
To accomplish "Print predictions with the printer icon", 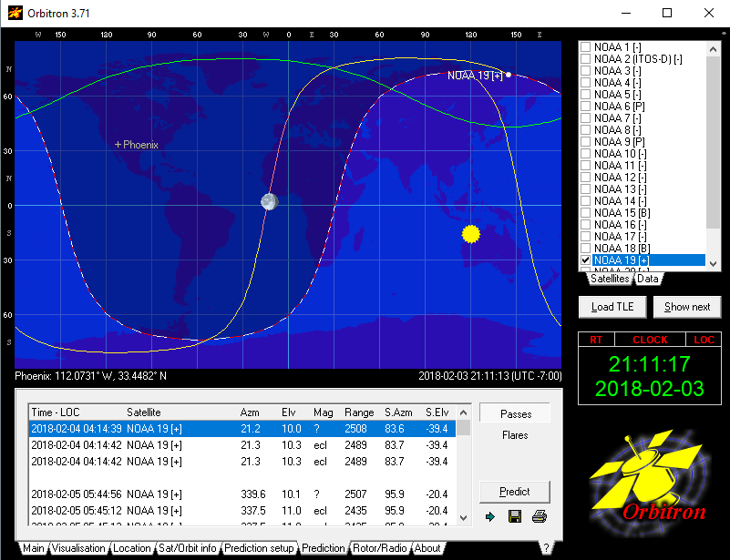I will click(x=540, y=516).
